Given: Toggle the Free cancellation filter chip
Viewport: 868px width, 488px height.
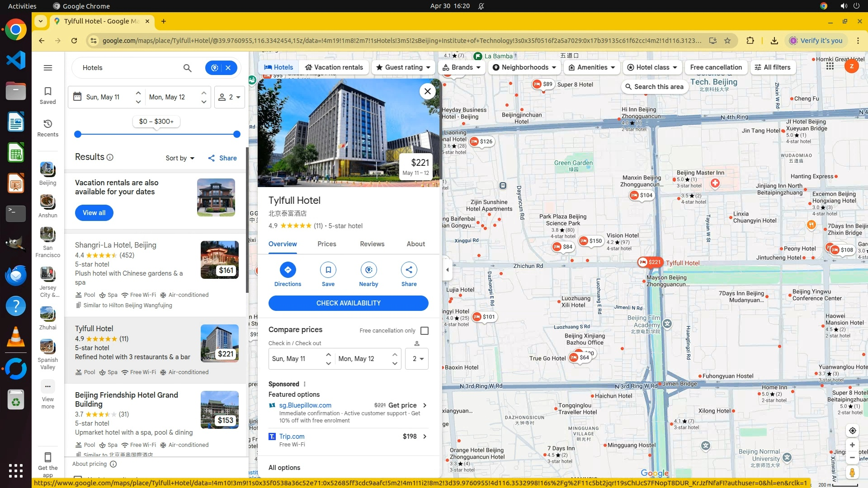Looking at the screenshot, I should tap(716, 67).
